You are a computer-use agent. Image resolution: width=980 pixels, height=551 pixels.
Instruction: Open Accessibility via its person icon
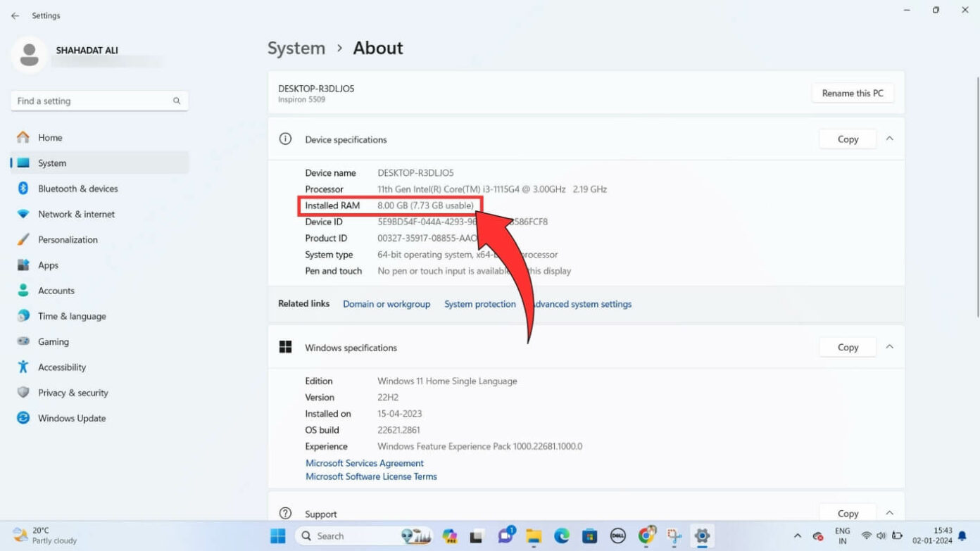point(23,367)
